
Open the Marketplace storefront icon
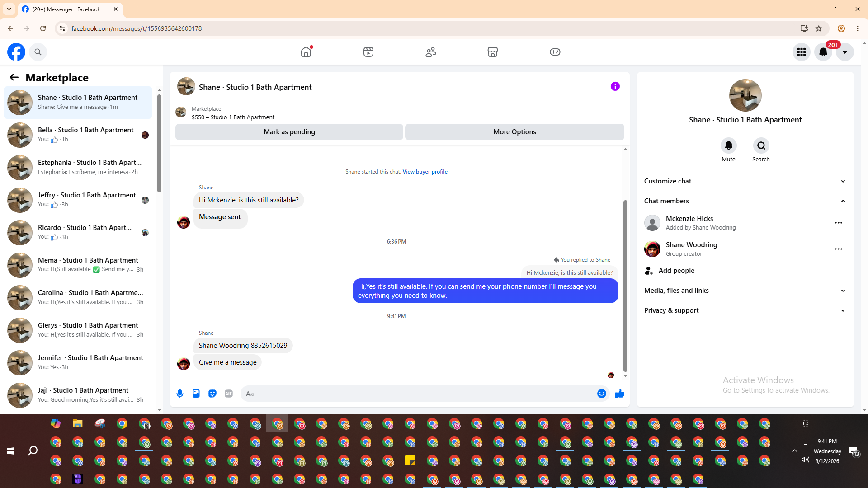493,52
